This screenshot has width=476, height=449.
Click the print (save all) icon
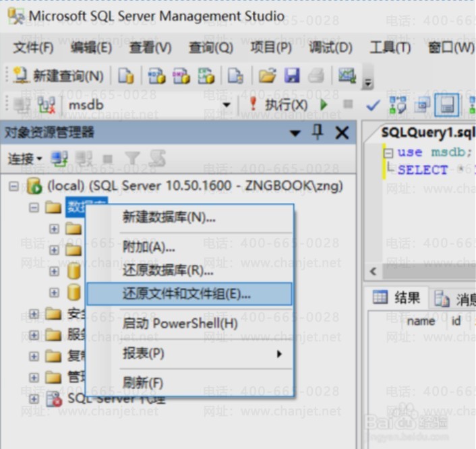(316, 76)
